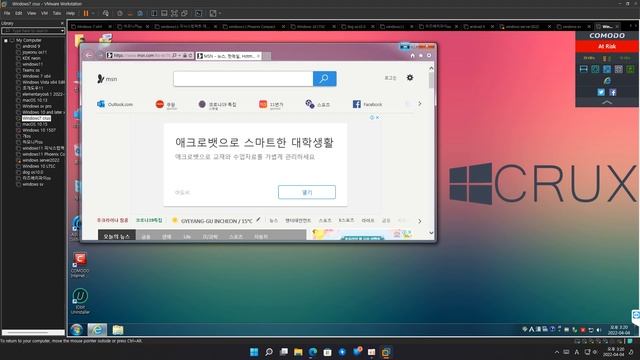Viewport: 640px width, 360px height.
Task: Select Windows 7 x64 in Library
Action: pos(36,76)
